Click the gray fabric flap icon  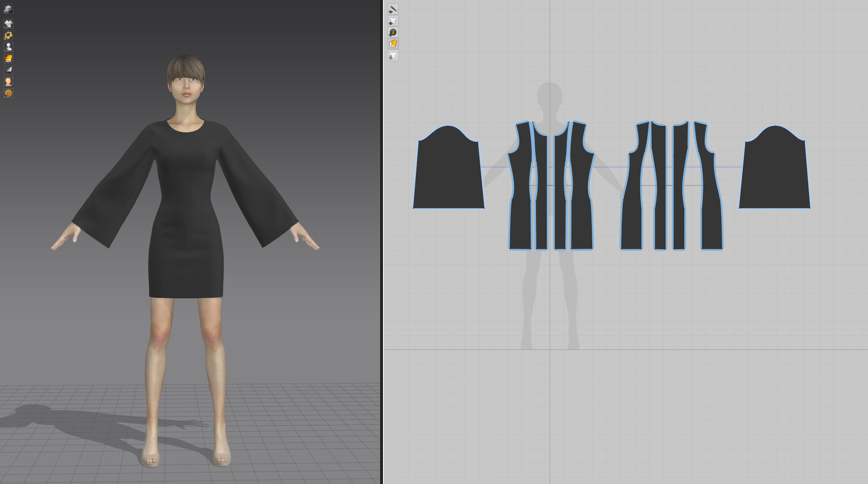(x=8, y=71)
